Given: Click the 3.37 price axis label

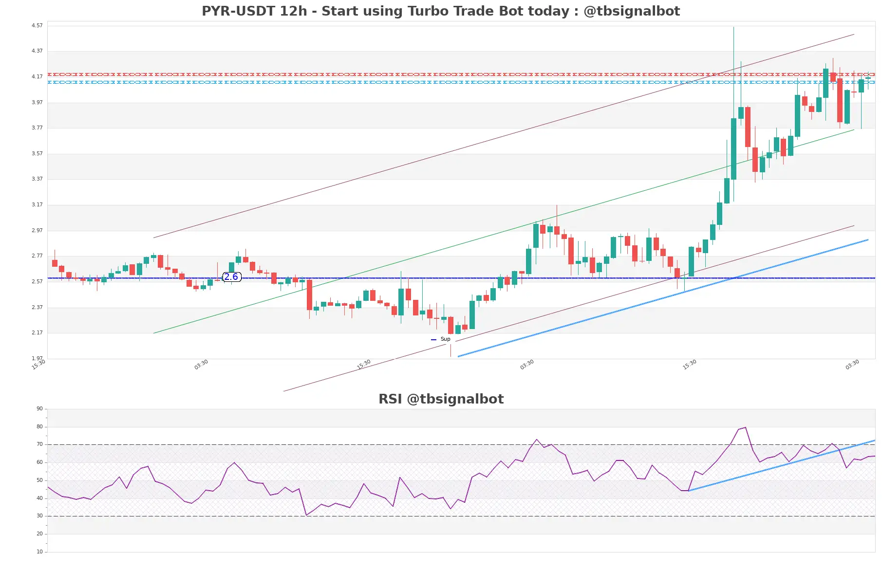Looking at the screenshot, I should click(37, 179).
